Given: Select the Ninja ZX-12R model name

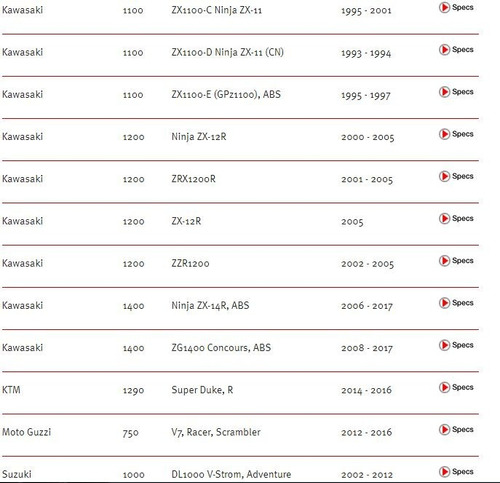Looking at the screenshot, I should 199,137.
